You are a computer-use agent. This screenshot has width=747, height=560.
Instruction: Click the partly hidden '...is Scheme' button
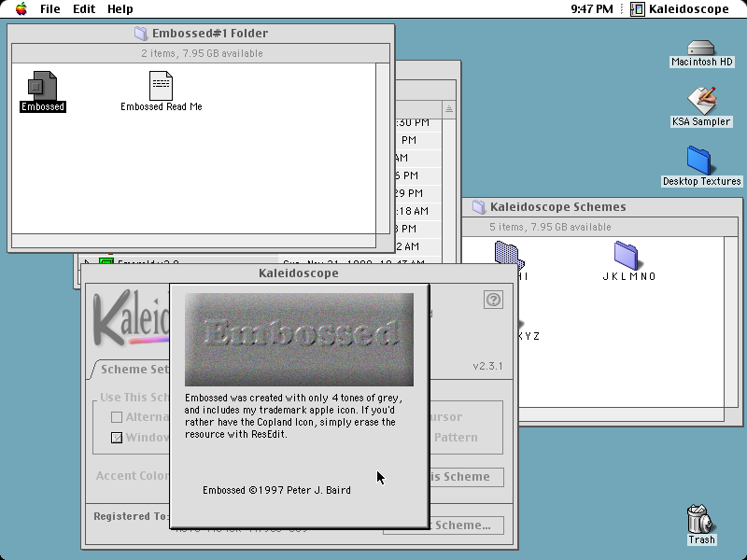click(x=467, y=477)
